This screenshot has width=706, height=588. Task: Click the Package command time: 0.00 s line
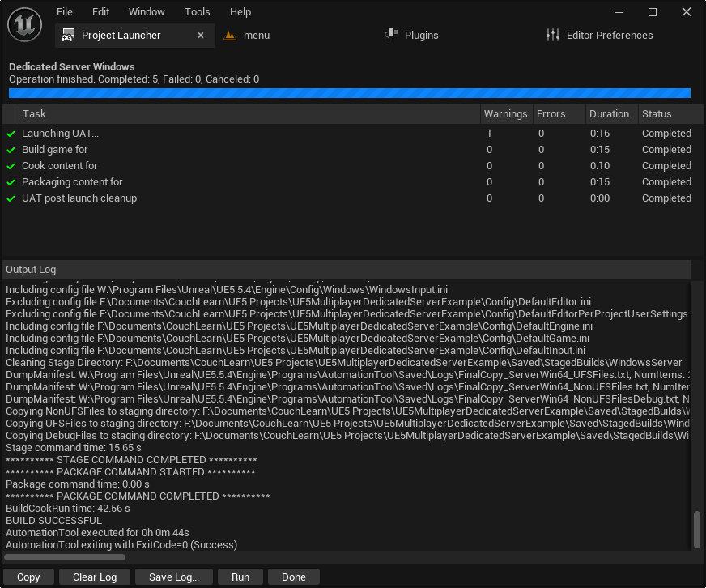(78, 484)
